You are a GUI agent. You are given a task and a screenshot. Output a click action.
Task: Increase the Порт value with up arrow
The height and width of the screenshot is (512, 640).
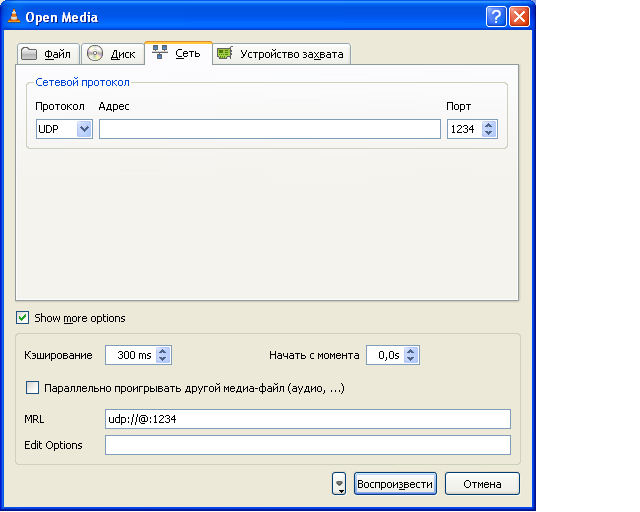coord(489,125)
